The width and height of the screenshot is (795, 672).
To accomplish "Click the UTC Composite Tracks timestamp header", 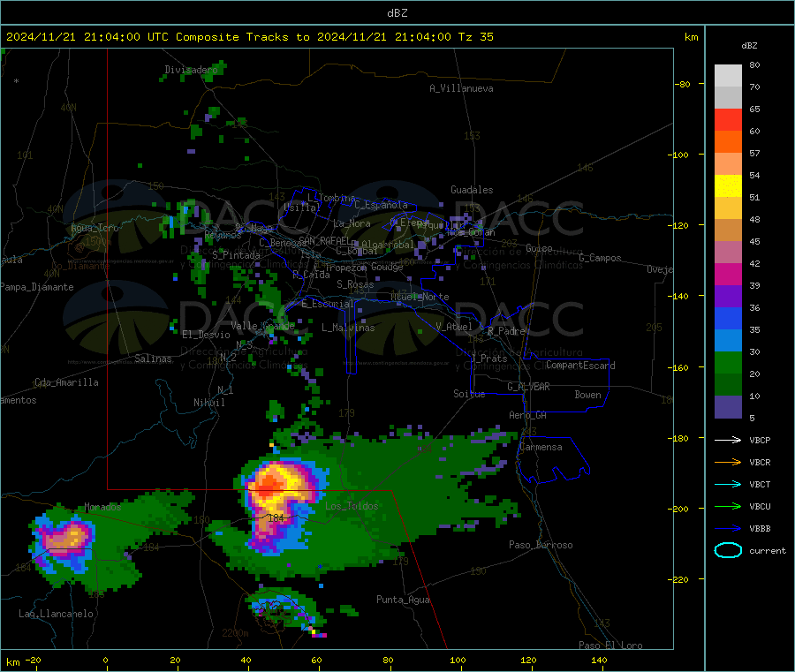I will pos(249,37).
